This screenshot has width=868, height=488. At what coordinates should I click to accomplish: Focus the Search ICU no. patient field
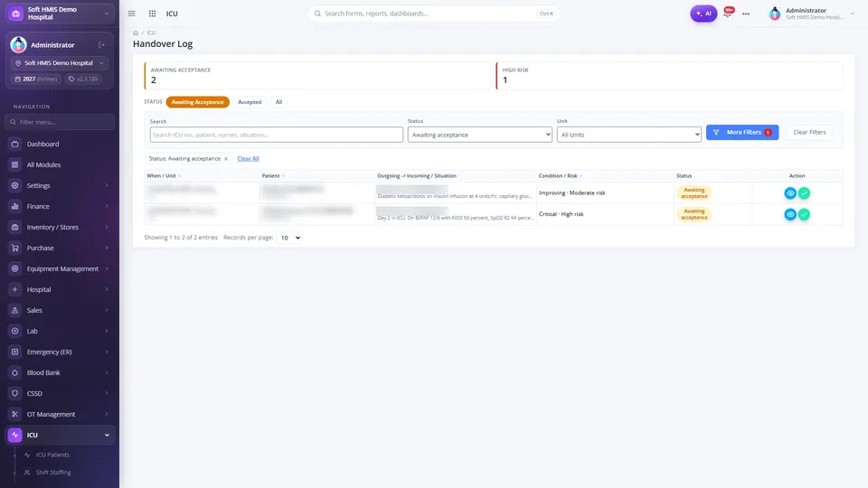(x=277, y=135)
